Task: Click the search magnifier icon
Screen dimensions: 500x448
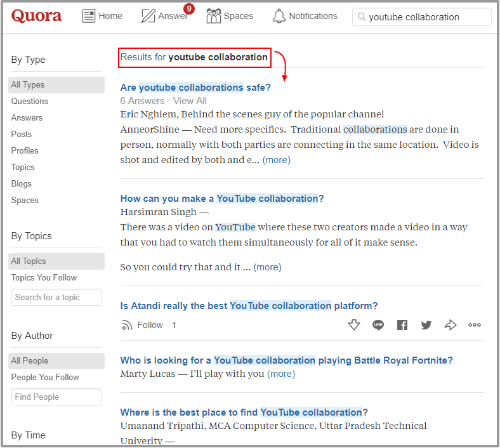Action: (362, 16)
